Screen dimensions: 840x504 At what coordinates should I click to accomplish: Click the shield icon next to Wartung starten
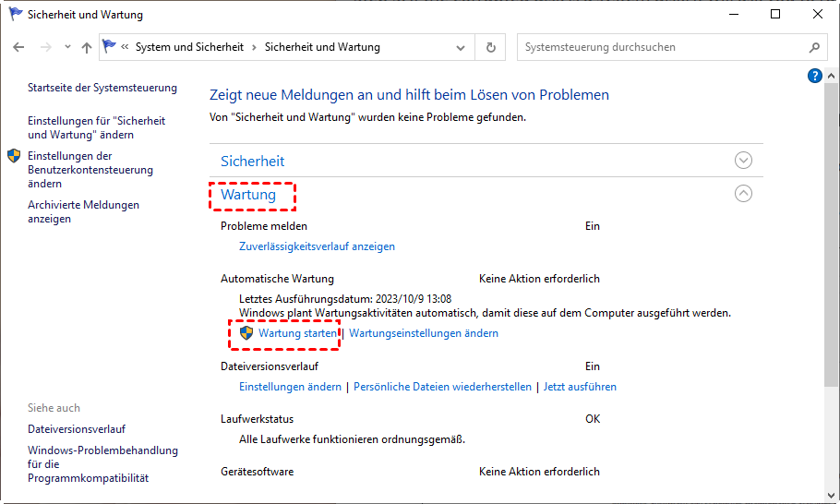pos(246,333)
